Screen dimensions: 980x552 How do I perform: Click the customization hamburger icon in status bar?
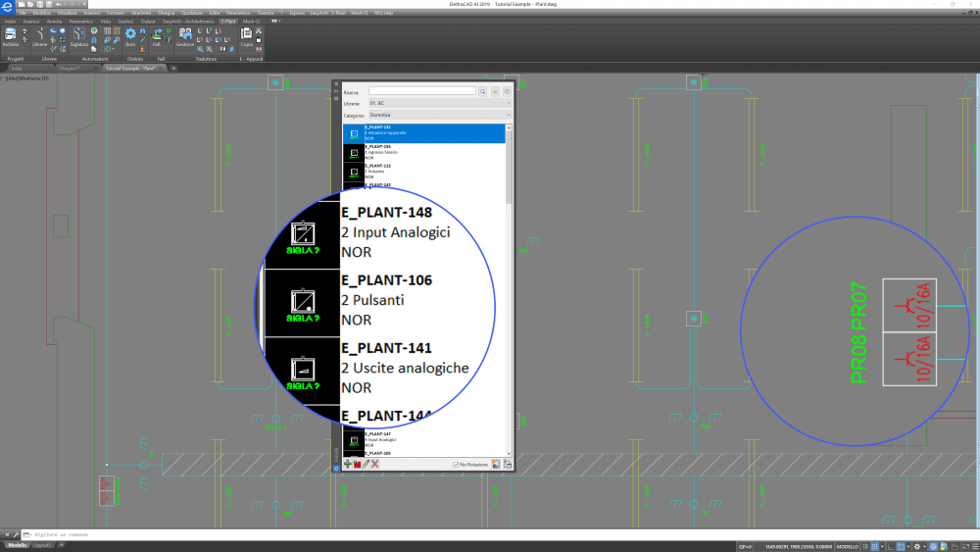click(x=975, y=546)
